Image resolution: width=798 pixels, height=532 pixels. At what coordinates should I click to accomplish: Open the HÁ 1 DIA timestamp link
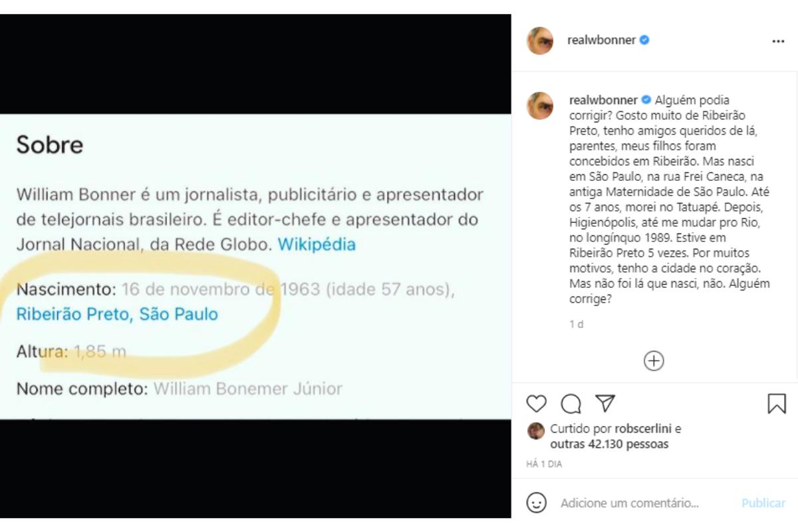pos(544,464)
